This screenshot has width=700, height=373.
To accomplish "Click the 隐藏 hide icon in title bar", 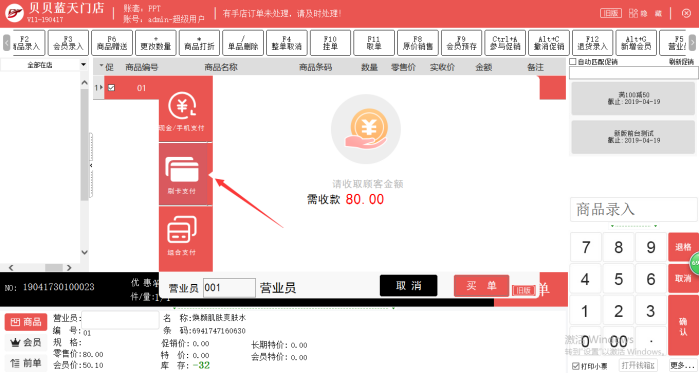I will (646, 13).
